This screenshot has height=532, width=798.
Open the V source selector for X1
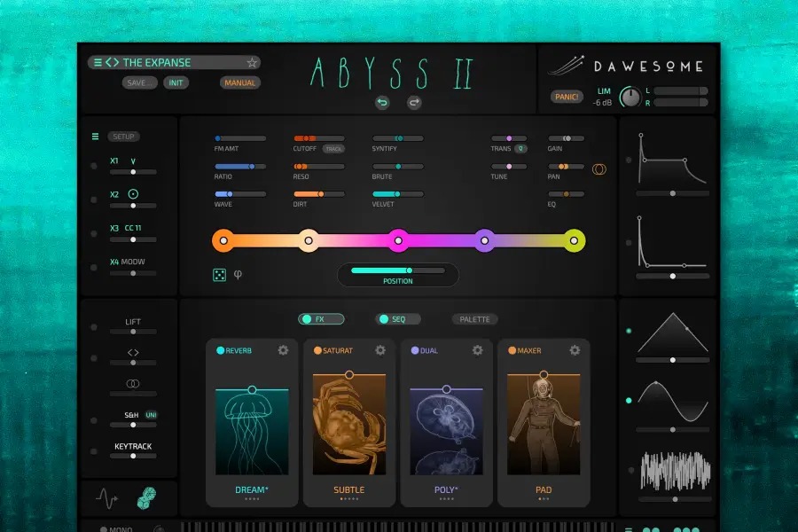point(133,160)
